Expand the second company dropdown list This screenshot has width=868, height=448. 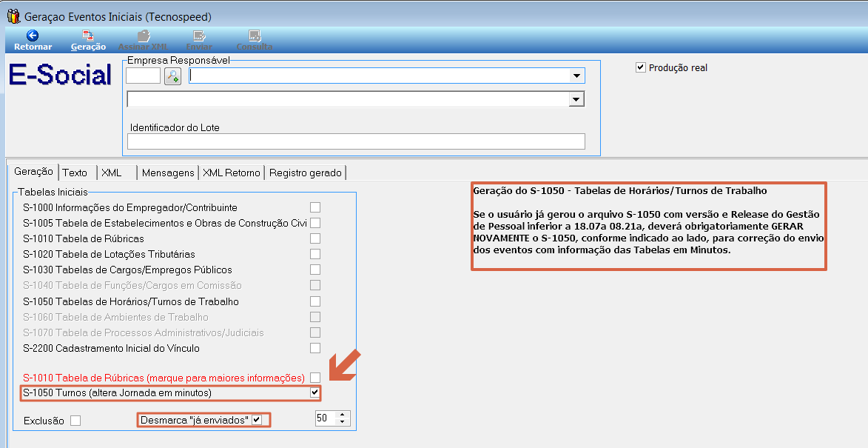tap(576, 99)
